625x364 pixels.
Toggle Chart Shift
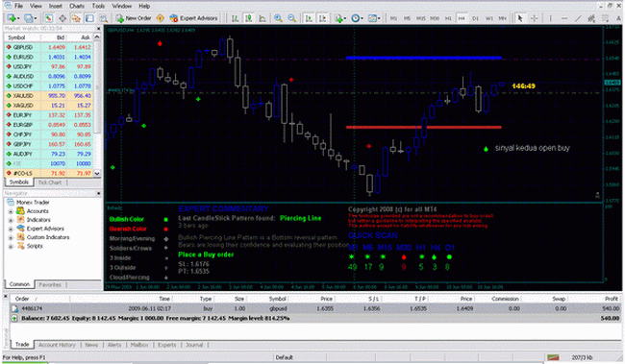[322, 18]
